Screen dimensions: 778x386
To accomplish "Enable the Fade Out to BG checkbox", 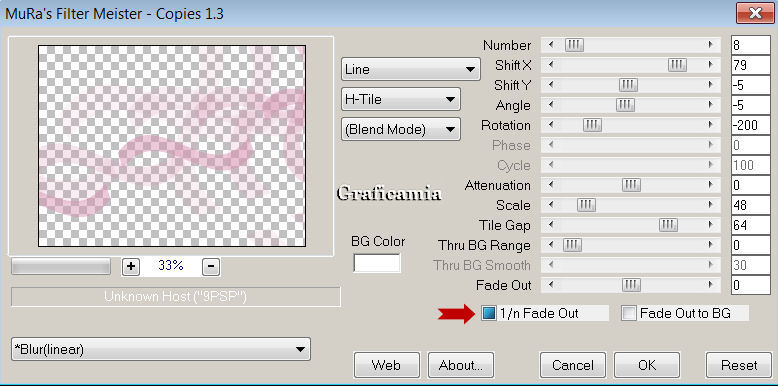I will [629, 313].
